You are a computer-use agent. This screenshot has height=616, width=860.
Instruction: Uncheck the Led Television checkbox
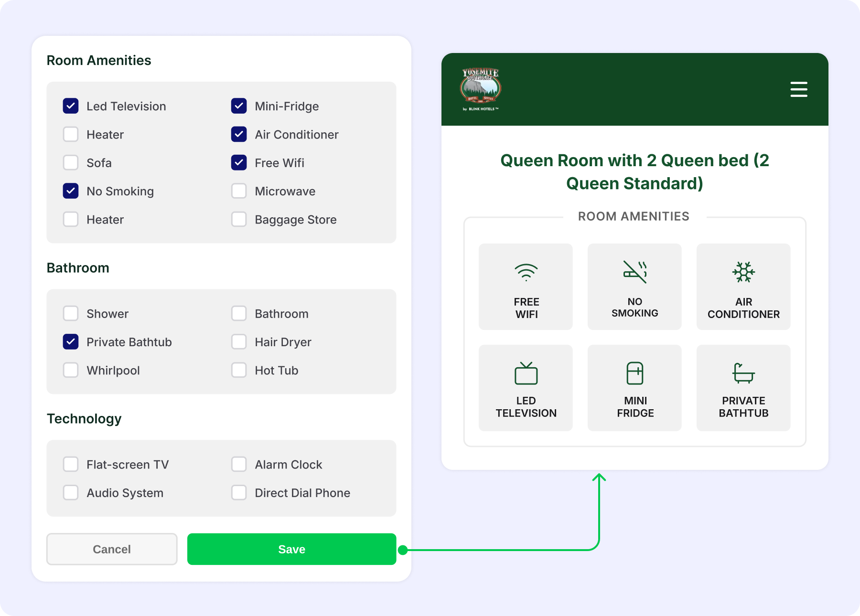click(71, 106)
